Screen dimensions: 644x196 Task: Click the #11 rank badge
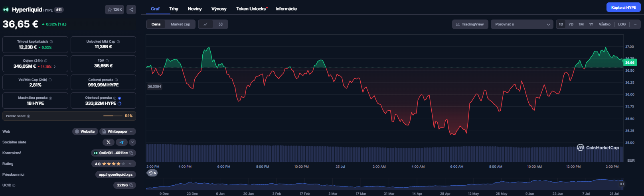[59, 10]
